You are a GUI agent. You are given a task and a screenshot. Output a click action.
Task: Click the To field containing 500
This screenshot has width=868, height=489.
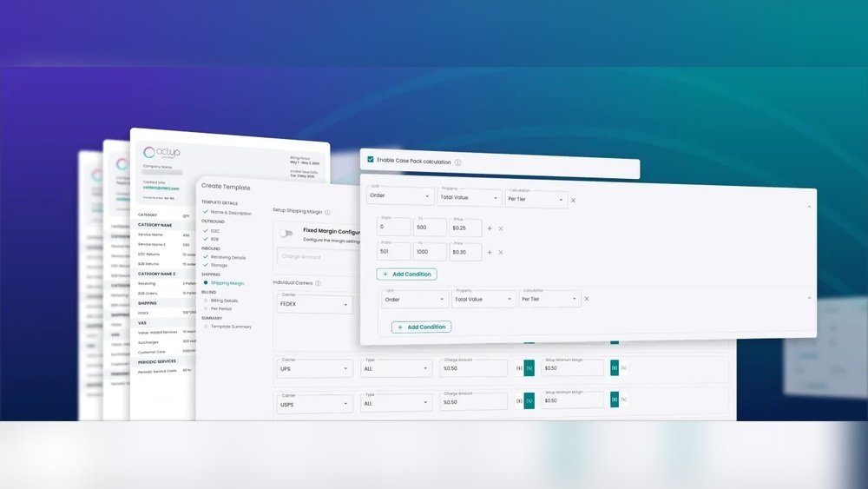pos(430,227)
